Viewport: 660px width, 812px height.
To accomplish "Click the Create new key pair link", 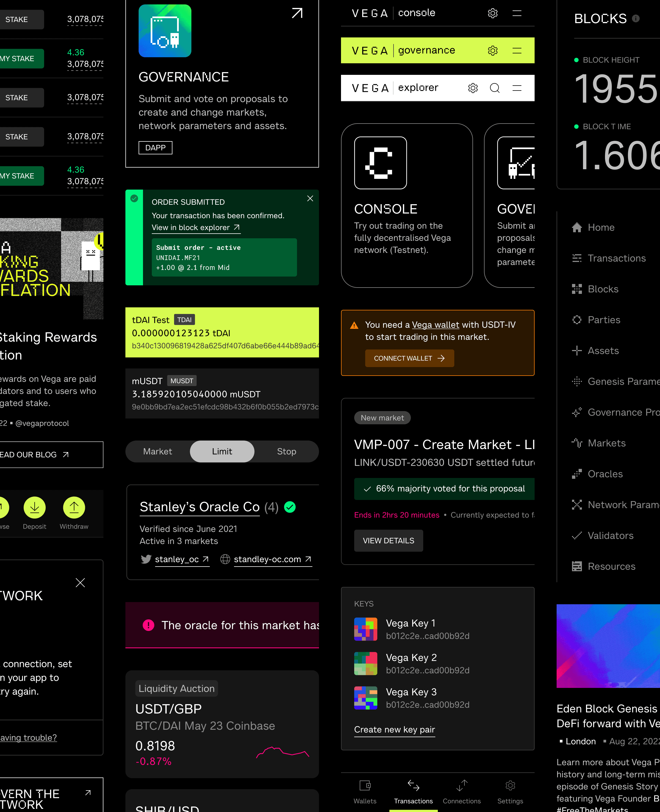I will (x=394, y=729).
